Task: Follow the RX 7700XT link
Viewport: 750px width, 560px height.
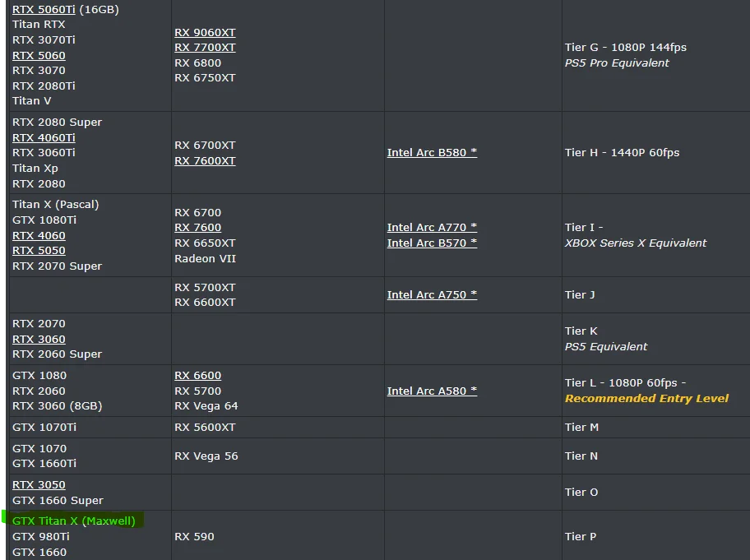Action: point(205,48)
